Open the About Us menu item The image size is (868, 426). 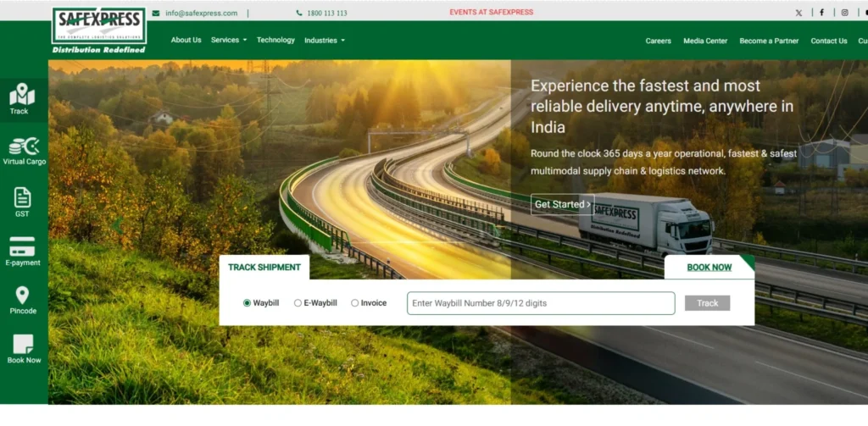pyautogui.click(x=186, y=40)
